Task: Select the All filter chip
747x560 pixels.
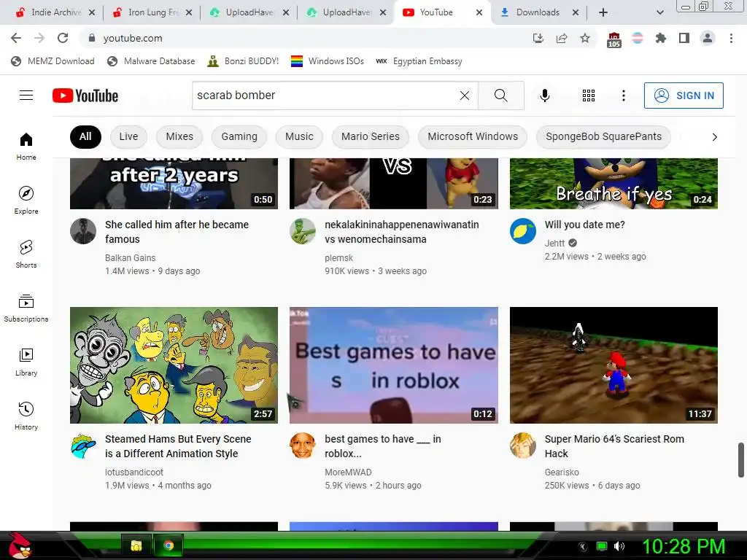Action: point(85,136)
